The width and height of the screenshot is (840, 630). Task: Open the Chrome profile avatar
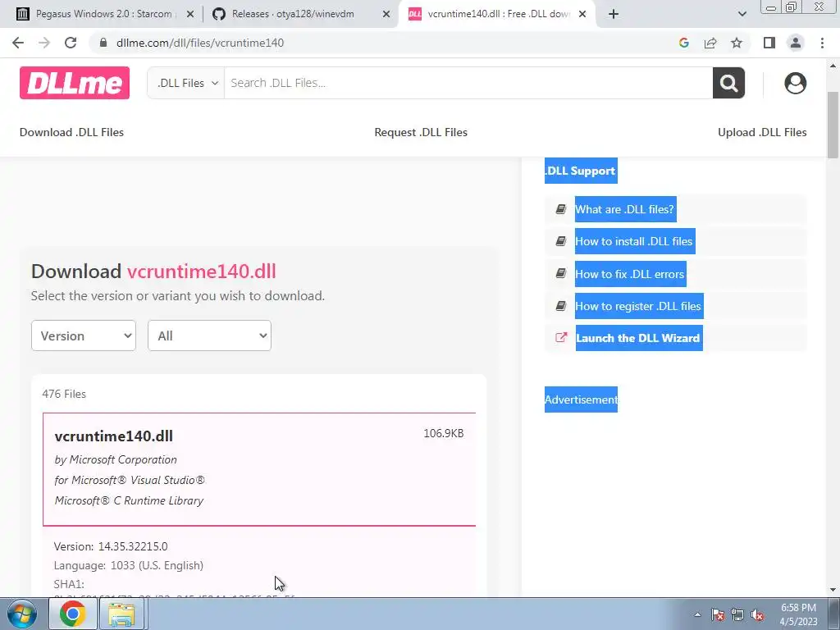pos(796,43)
